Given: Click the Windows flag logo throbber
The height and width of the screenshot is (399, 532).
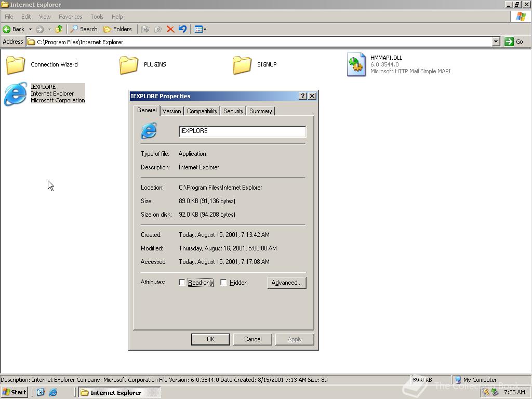Looking at the screenshot, I should click(x=521, y=17).
